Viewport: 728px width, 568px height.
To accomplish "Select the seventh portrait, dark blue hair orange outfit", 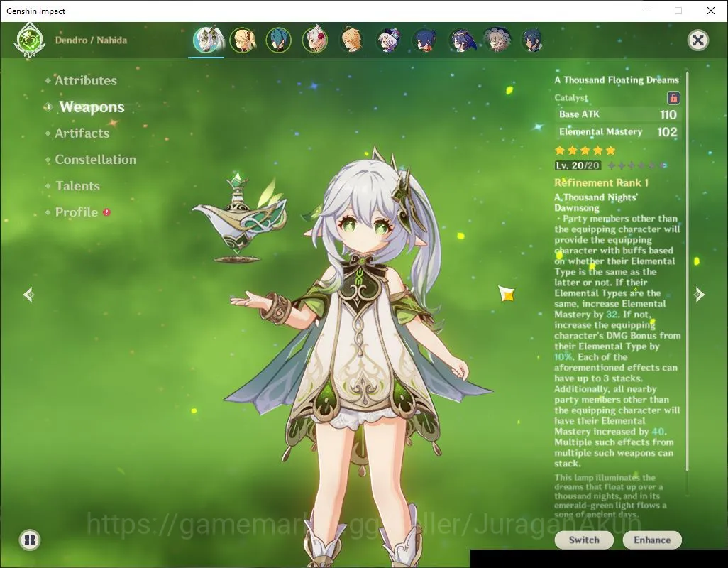I will [424, 40].
